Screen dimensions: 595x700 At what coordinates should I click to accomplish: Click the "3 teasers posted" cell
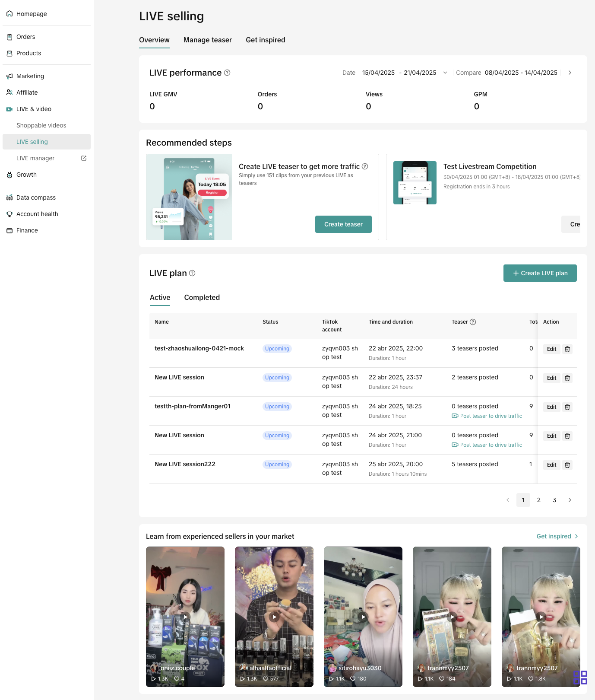click(x=475, y=348)
